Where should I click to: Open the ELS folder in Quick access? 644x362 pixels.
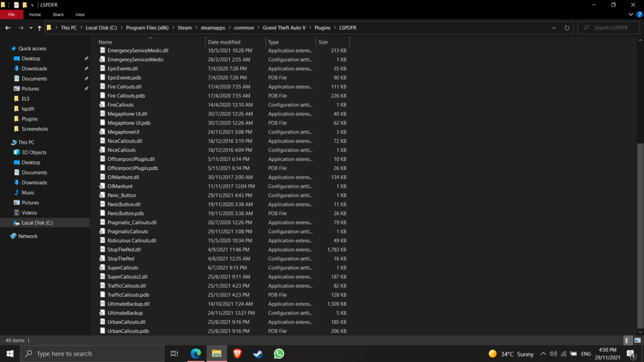(26, 99)
